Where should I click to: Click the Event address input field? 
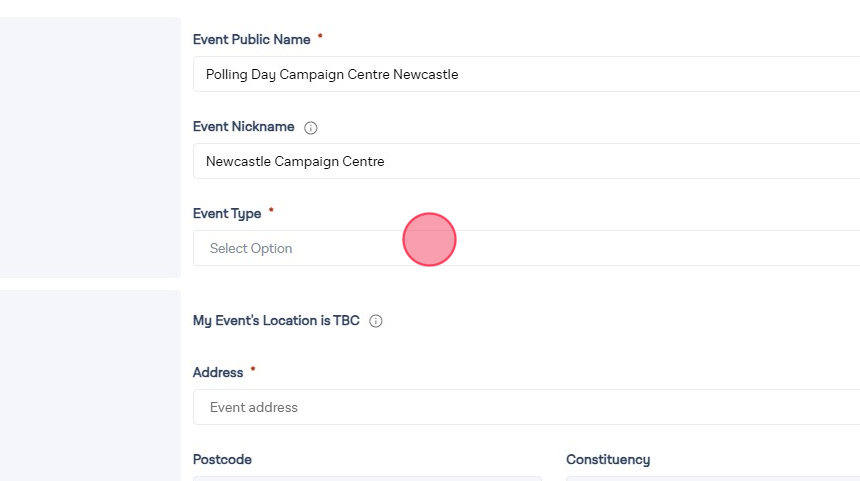click(526, 407)
